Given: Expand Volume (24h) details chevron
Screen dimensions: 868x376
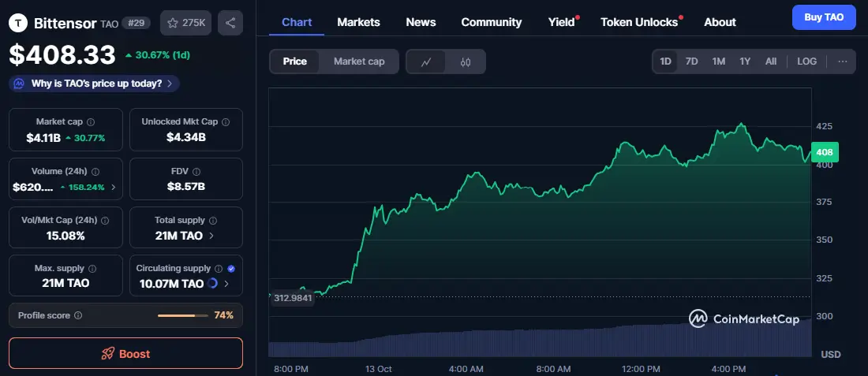Looking at the screenshot, I should tap(114, 188).
